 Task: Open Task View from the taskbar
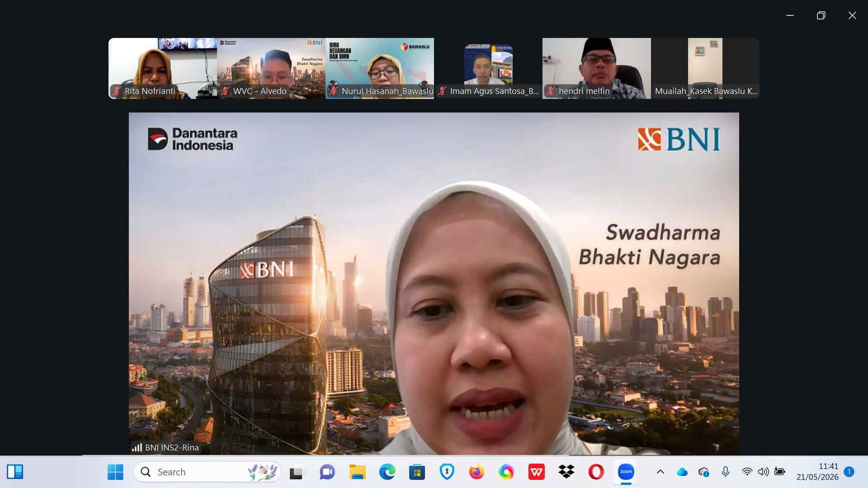[297, 472]
